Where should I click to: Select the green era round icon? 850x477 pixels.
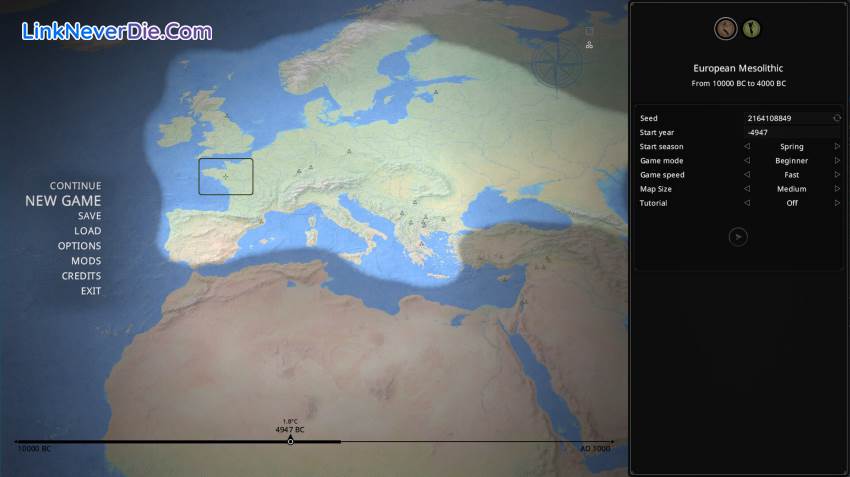pos(751,29)
